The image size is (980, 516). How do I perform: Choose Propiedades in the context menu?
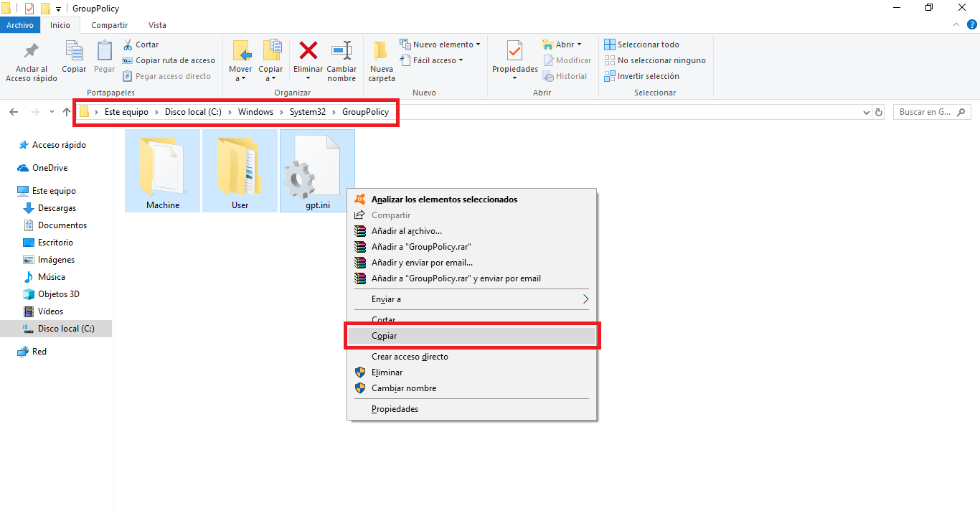pyautogui.click(x=472, y=409)
